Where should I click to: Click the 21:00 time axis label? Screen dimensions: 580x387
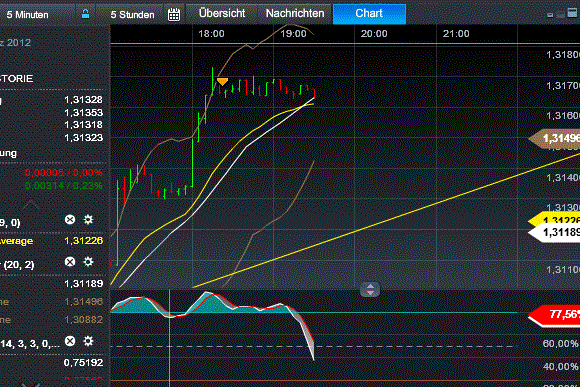(456, 34)
